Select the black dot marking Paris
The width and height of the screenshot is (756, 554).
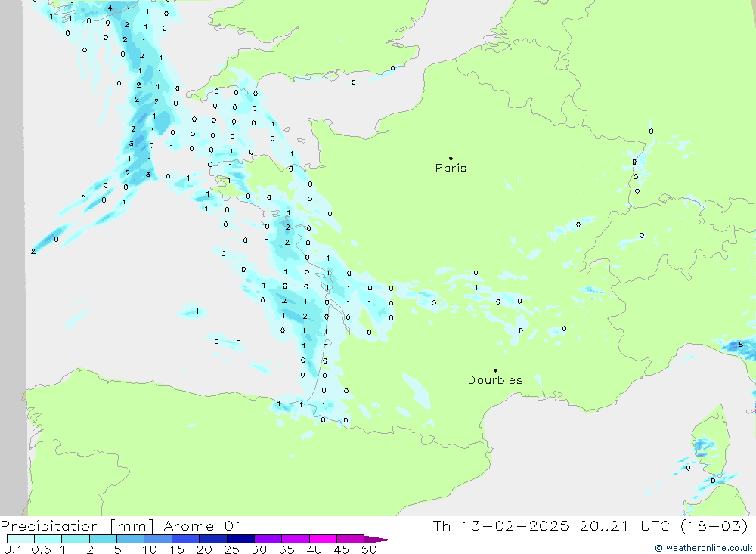[451, 158]
